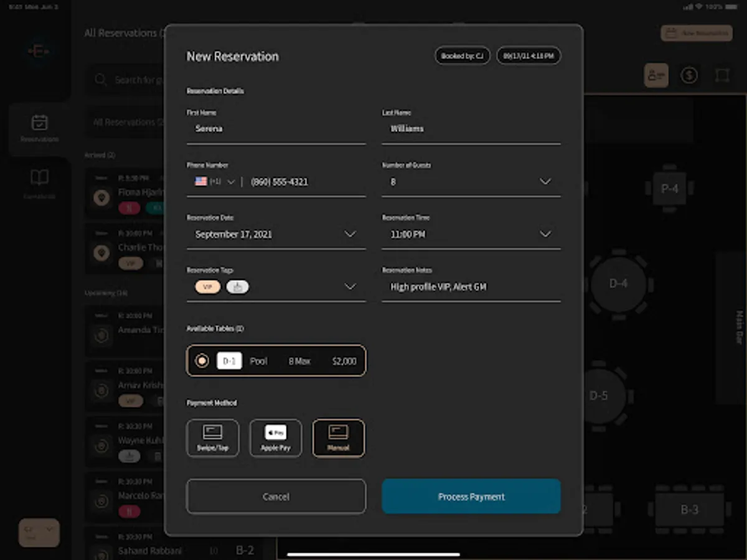Open Arnav Krish's reservation row
This screenshot has height=560, width=747.
pyautogui.click(x=125, y=386)
